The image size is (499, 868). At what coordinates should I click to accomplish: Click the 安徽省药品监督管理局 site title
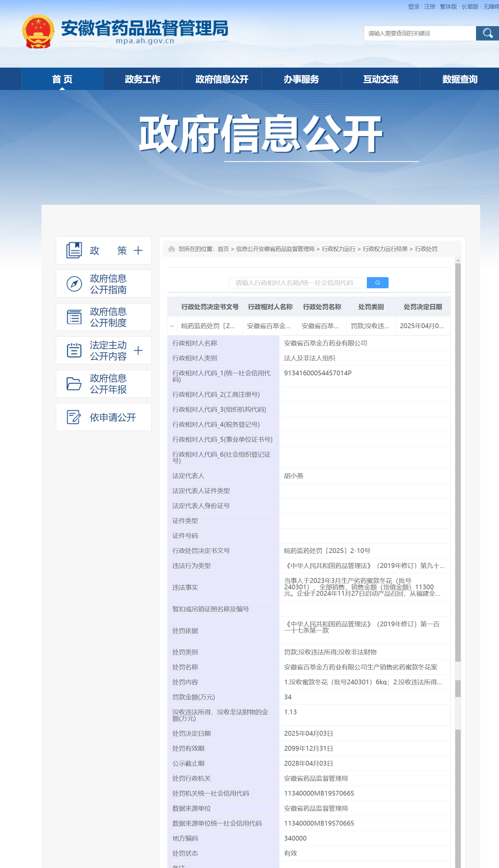point(145,28)
